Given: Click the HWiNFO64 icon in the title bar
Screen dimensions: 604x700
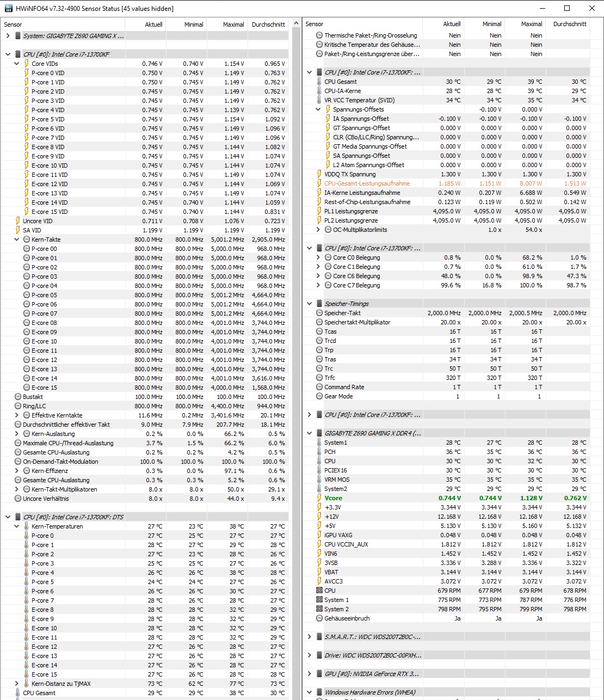Looking at the screenshot, I should pyautogui.click(x=8, y=8).
